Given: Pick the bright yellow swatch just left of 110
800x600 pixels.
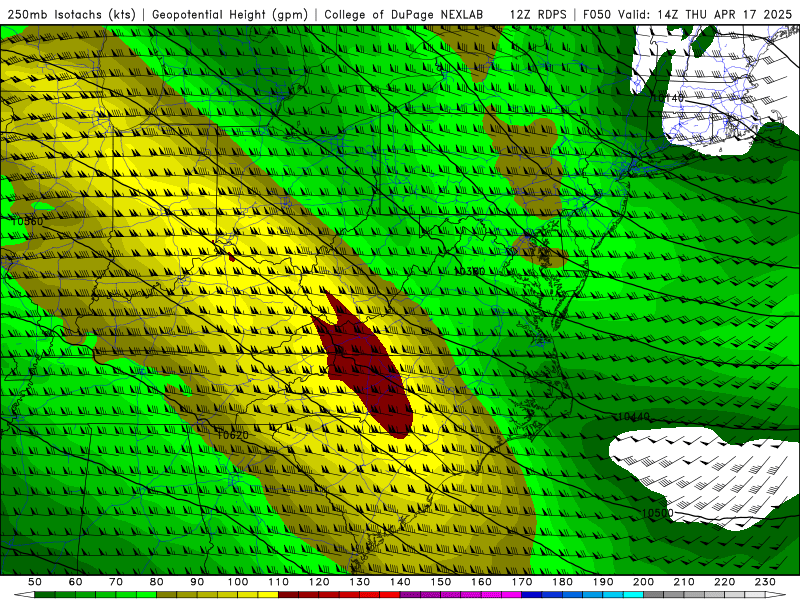Looking at the screenshot, I should 268,595.
